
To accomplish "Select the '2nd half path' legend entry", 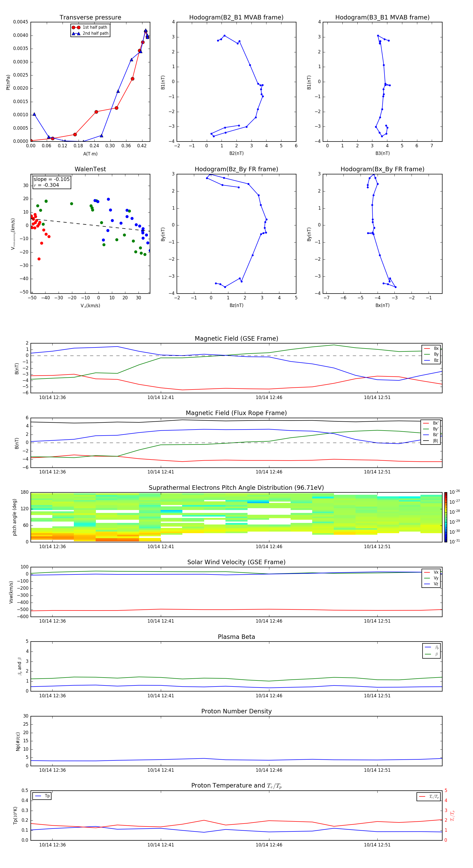I will coord(90,33).
